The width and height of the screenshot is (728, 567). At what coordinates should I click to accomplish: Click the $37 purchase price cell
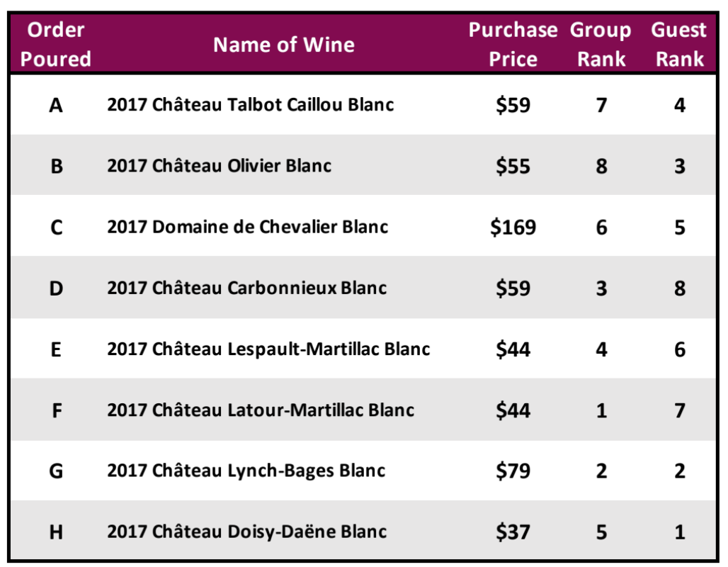coord(513,532)
